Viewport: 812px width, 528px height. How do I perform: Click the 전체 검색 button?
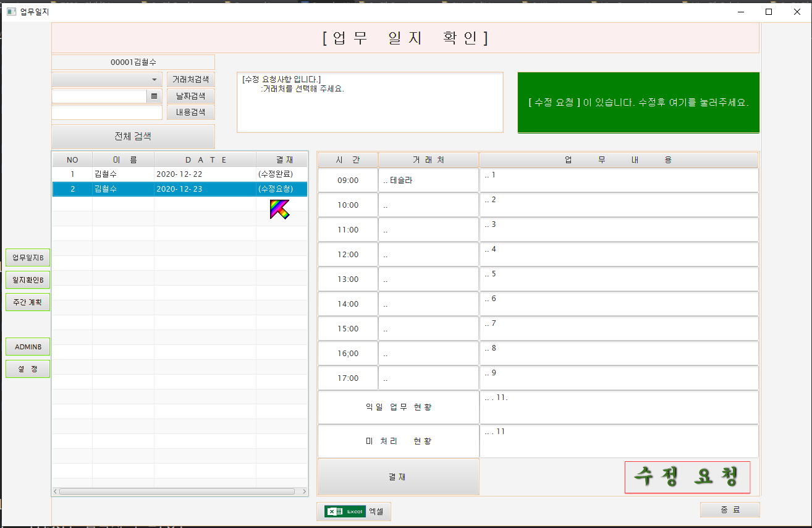(133, 136)
